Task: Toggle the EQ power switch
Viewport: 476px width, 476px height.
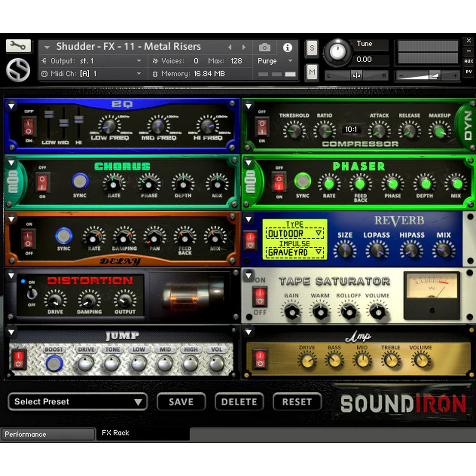Action: tap(28, 127)
